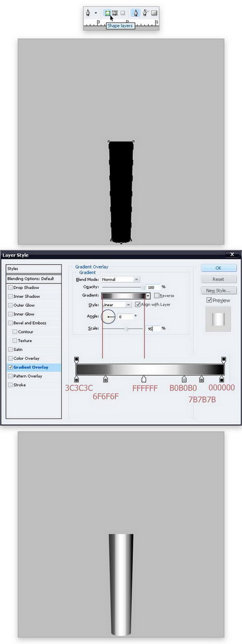Confirm with the OK button
Image resolution: width=242 pixels, height=644 pixels.
point(218,268)
